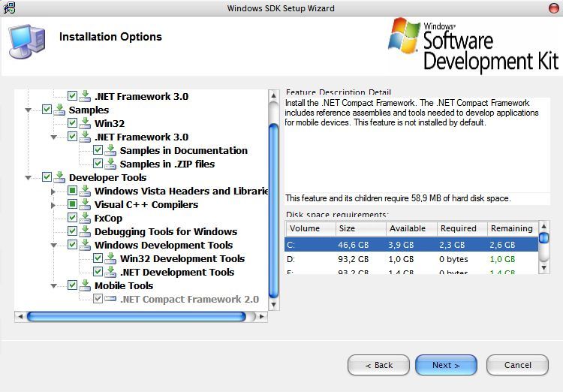
Task: Click the install icon next to Win32
Action: click(x=85, y=124)
